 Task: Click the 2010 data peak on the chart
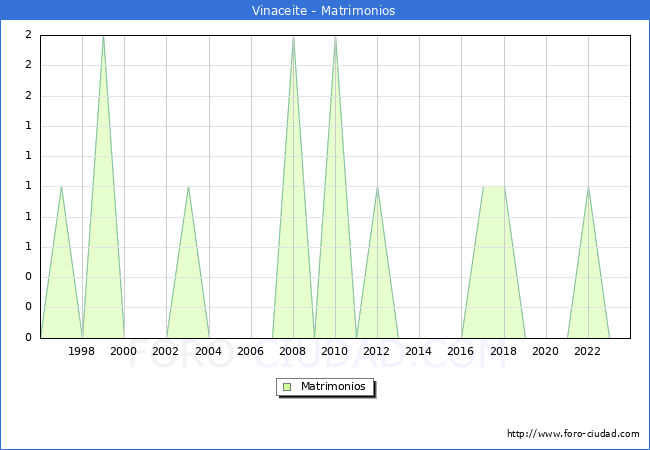pos(335,36)
